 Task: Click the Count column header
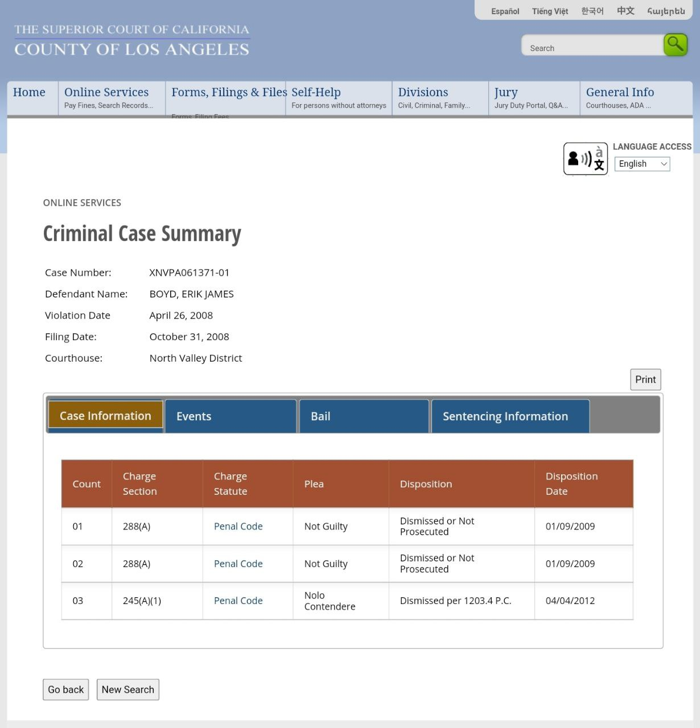[x=87, y=484]
